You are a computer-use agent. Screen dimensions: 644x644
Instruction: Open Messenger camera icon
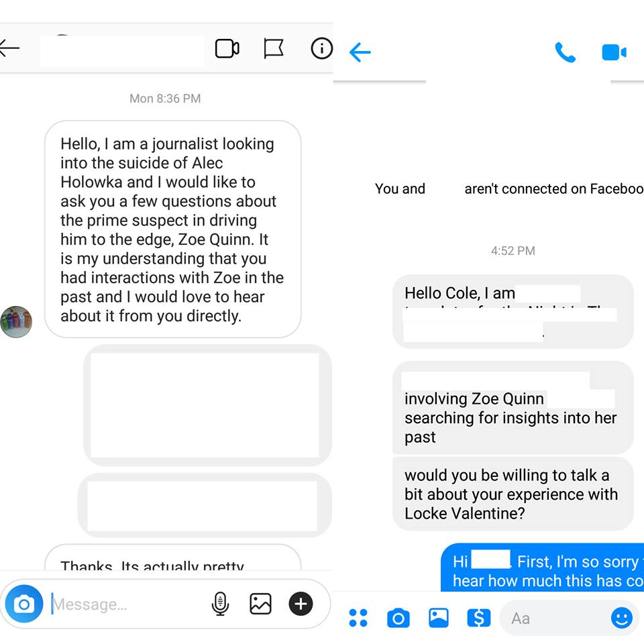398,618
